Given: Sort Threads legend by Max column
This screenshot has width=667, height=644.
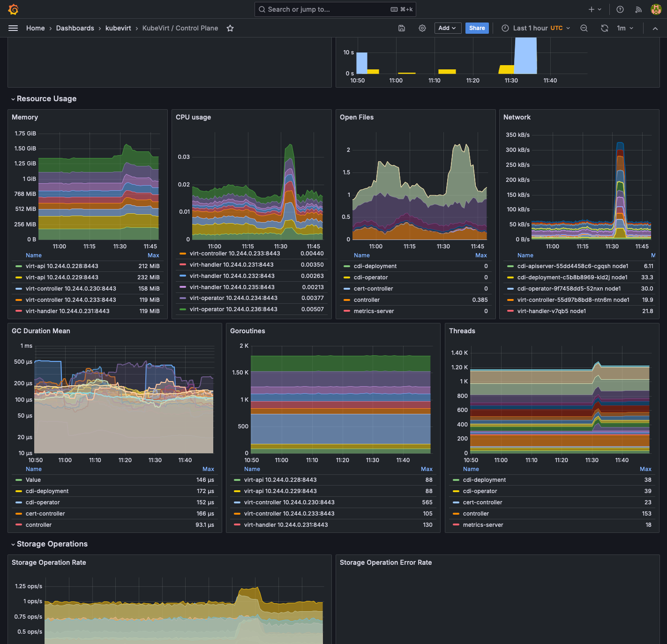Looking at the screenshot, I should pyautogui.click(x=645, y=469).
